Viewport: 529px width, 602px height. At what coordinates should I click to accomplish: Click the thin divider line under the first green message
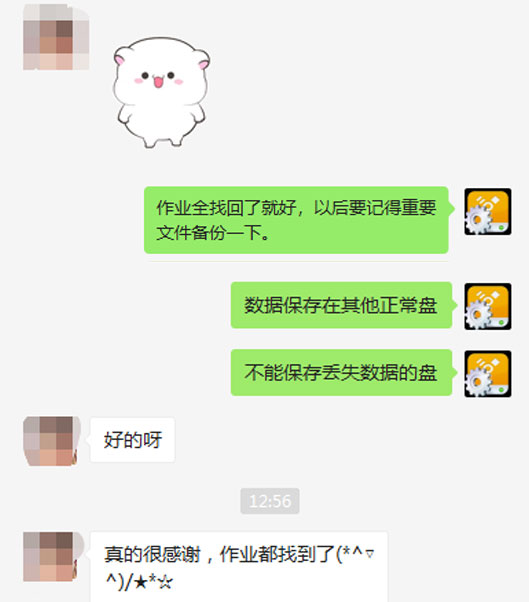pos(298,261)
